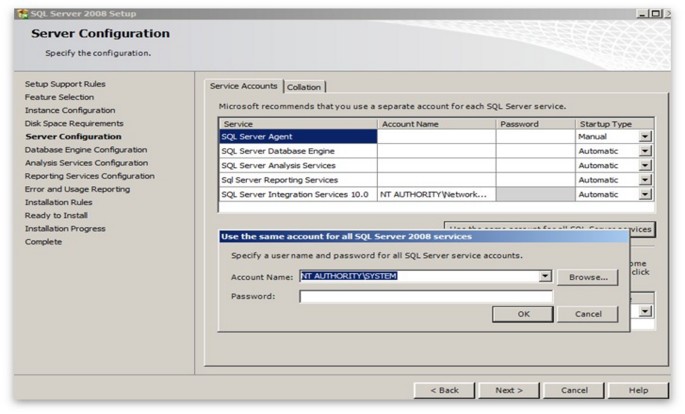685x414 pixels.
Task: Select SQL Server Integration Services 10.0 row
Action: (x=298, y=194)
